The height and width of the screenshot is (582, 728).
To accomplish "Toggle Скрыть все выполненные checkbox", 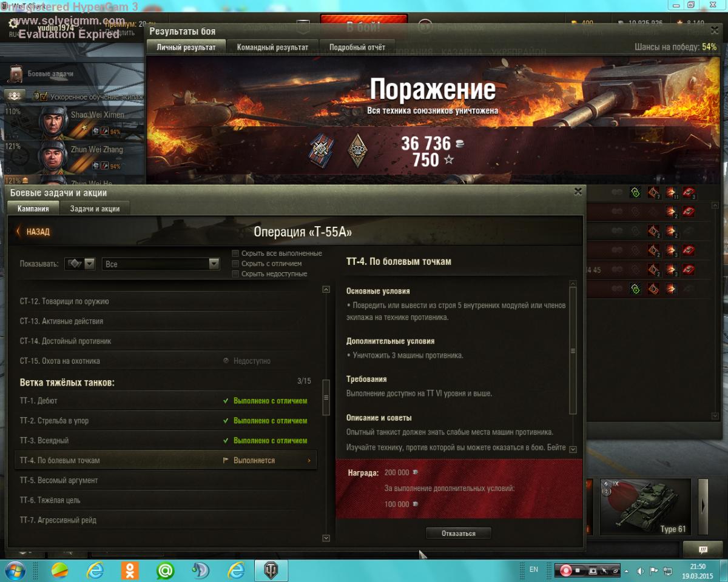I will (x=235, y=253).
